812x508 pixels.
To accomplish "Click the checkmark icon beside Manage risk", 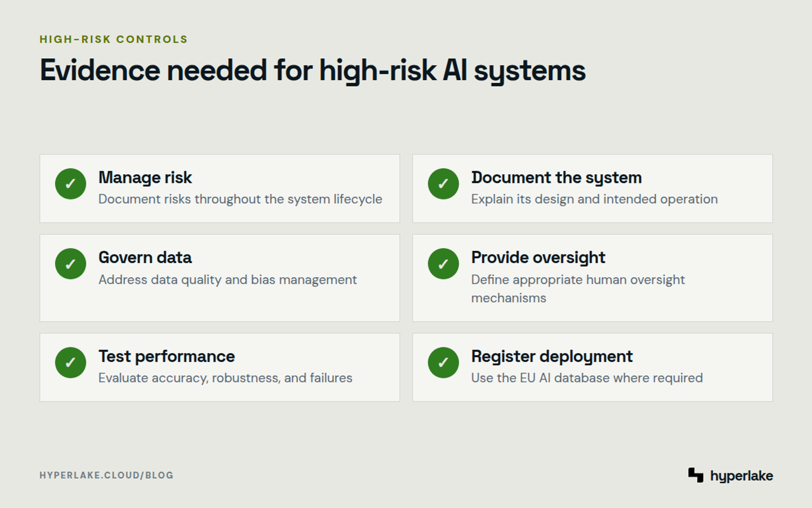I will (71, 183).
